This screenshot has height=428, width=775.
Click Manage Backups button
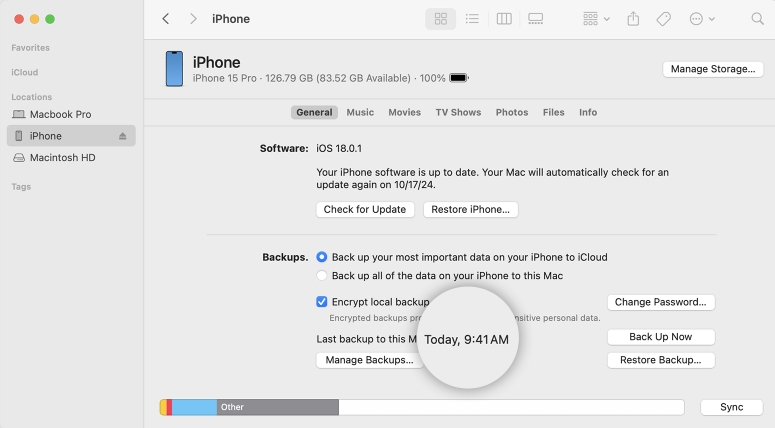point(369,360)
